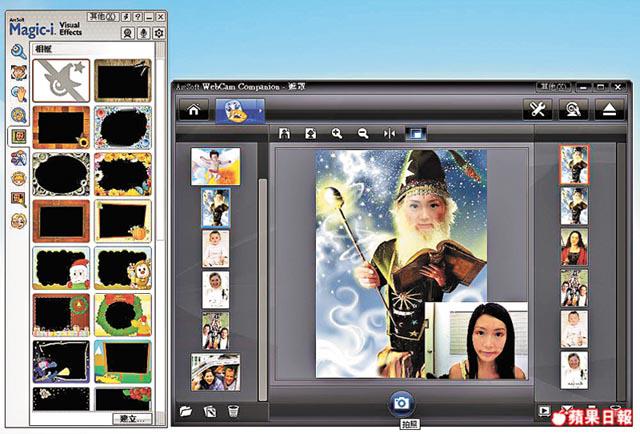Open Magic-i settings gear icon

click(157, 32)
